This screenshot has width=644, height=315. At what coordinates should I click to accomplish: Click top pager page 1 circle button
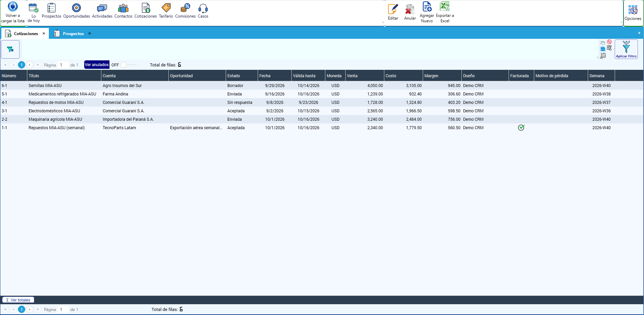coord(22,65)
